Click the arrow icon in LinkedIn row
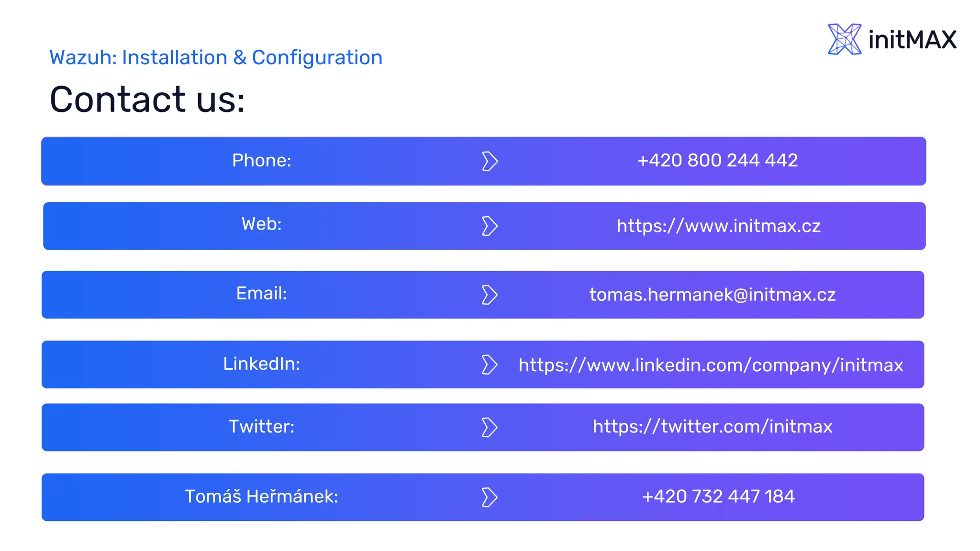Viewport: 980px width, 551px height. (x=490, y=364)
